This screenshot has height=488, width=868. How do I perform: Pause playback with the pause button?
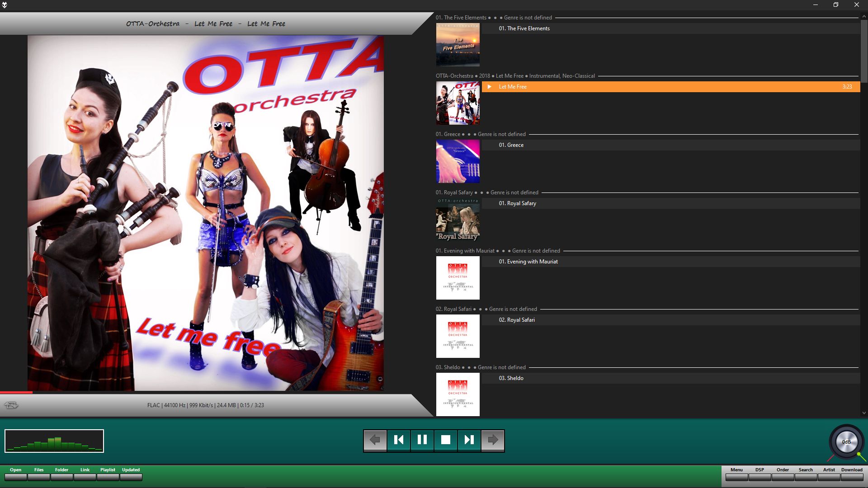(x=422, y=440)
